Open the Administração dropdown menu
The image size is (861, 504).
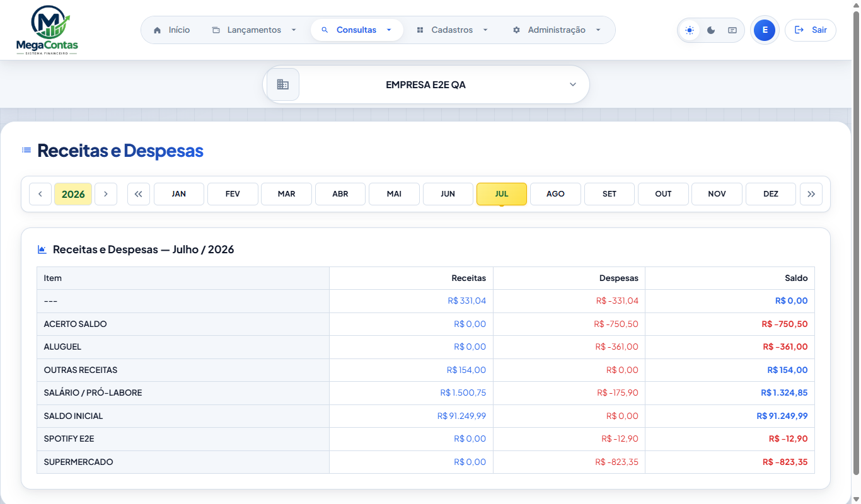pyautogui.click(x=557, y=30)
